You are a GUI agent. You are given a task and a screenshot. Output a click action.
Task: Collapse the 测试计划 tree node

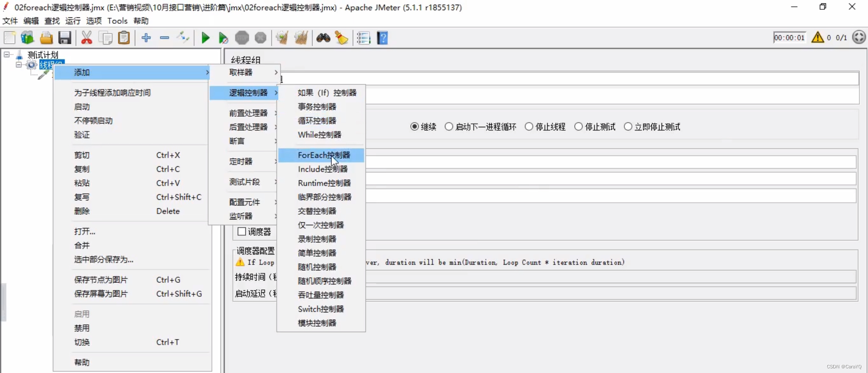point(7,54)
